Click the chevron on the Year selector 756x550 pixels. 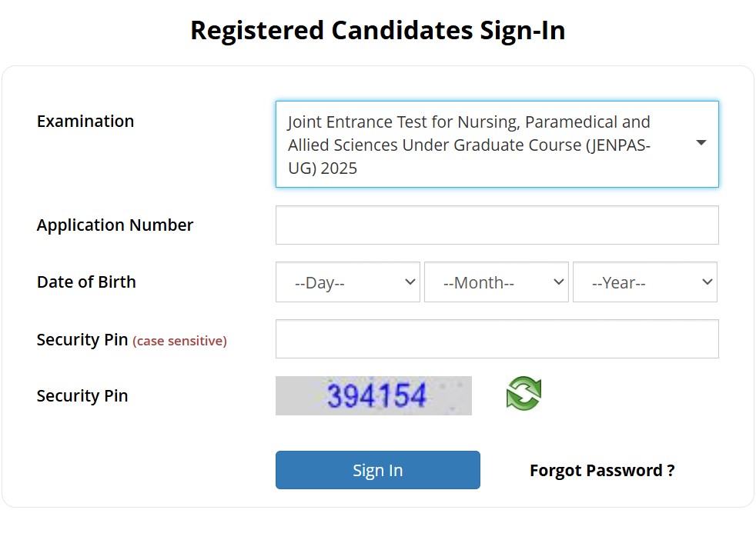tap(707, 282)
